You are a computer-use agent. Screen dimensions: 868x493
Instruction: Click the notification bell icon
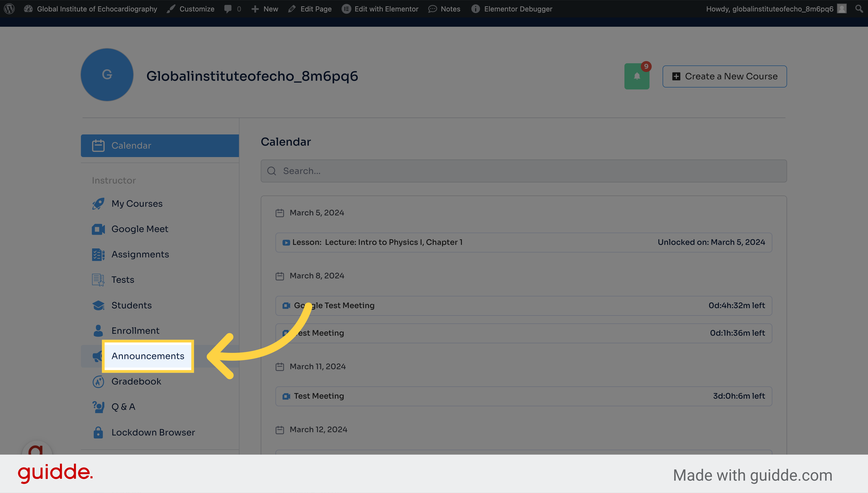pos(636,76)
